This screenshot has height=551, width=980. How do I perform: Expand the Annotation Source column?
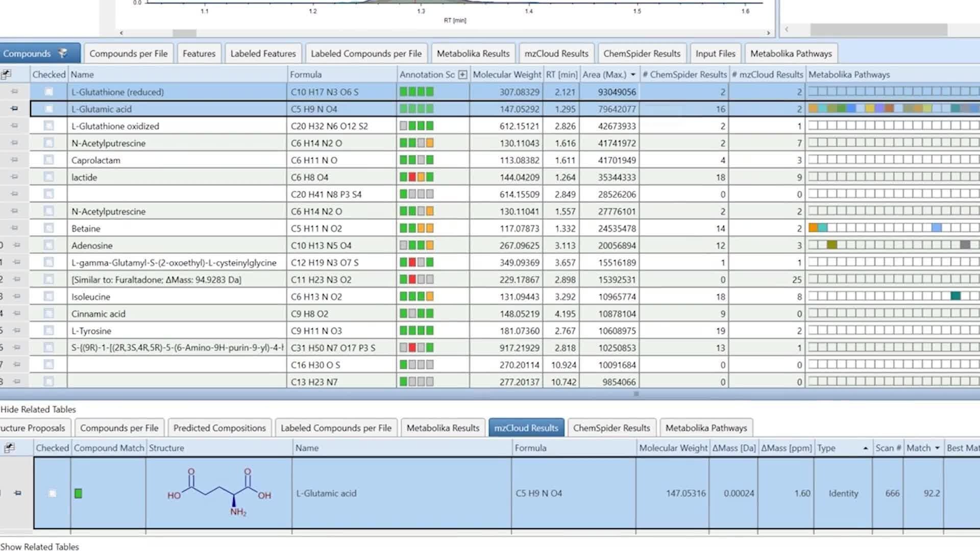click(462, 74)
